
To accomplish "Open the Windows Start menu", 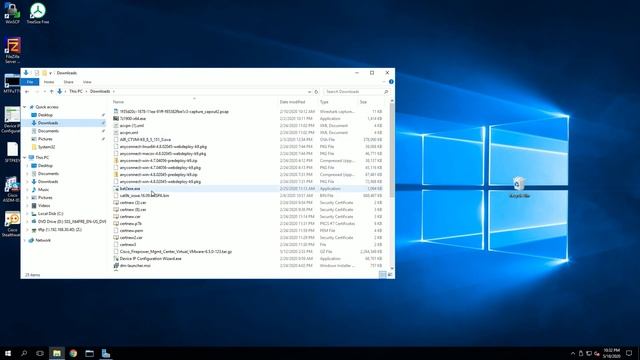I will (x=8, y=353).
